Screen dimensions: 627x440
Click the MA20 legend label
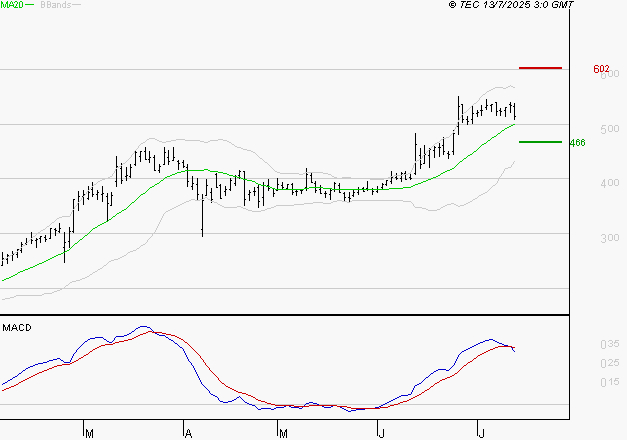point(11,5)
